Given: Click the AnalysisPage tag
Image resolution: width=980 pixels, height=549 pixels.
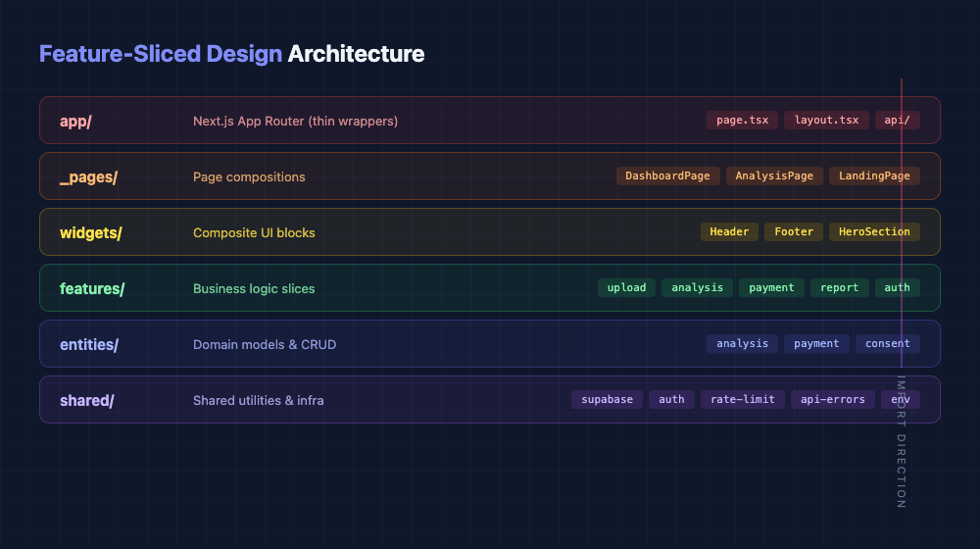Looking at the screenshot, I should (774, 175).
